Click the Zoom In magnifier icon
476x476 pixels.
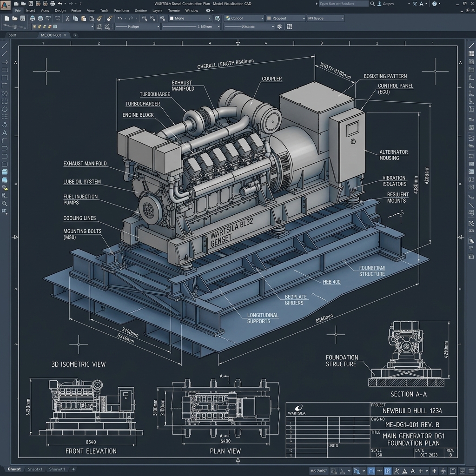[x=145, y=19]
